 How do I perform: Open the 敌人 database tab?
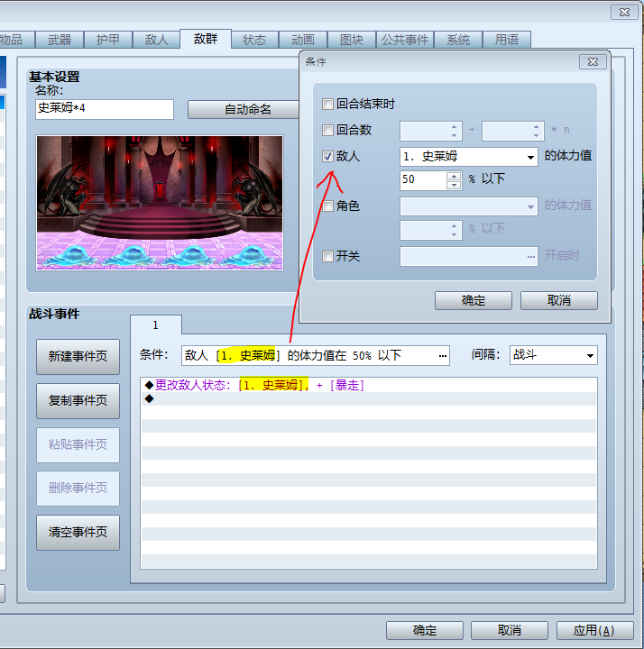(x=156, y=41)
